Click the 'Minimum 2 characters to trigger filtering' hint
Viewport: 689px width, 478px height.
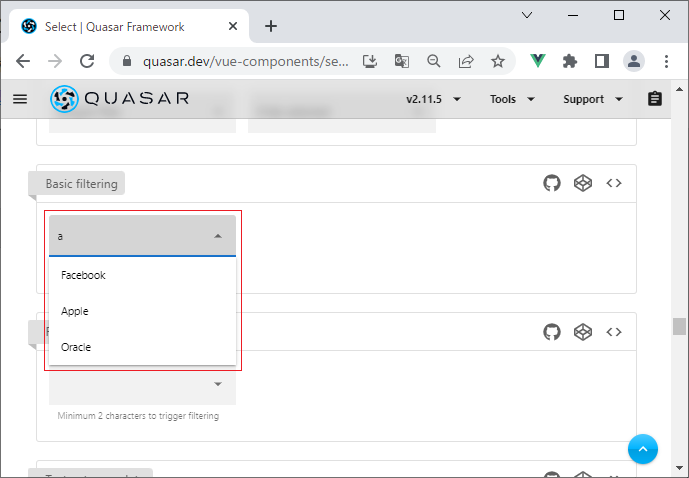138,416
